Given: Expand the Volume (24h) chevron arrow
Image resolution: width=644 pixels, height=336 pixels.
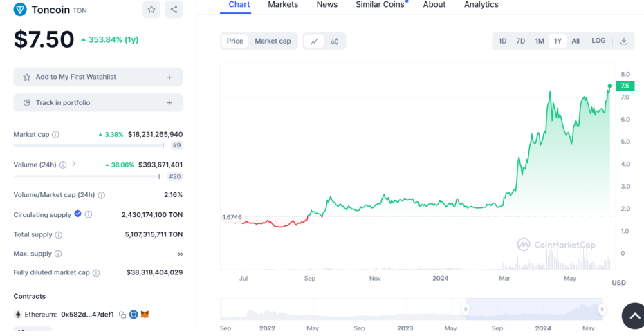Looking at the screenshot, I should click(x=74, y=164).
